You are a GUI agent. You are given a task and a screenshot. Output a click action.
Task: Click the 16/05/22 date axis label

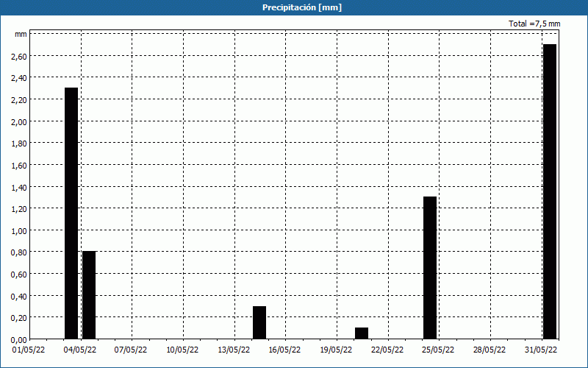(x=286, y=350)
